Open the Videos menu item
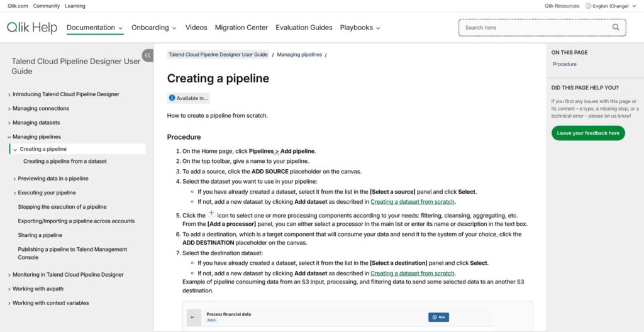This screenshot has height=332, width=644. (196, 28)
